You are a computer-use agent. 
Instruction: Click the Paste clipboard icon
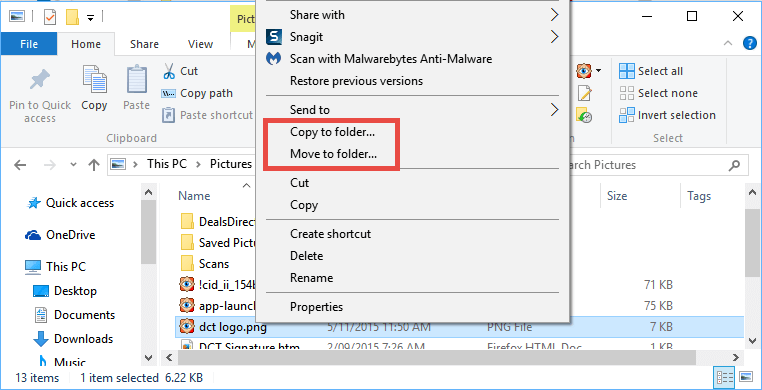tap(137, 80)
